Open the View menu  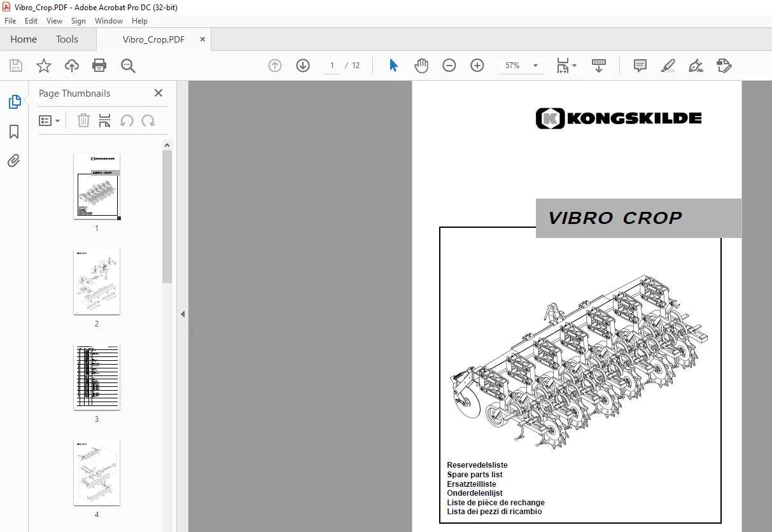55,21
